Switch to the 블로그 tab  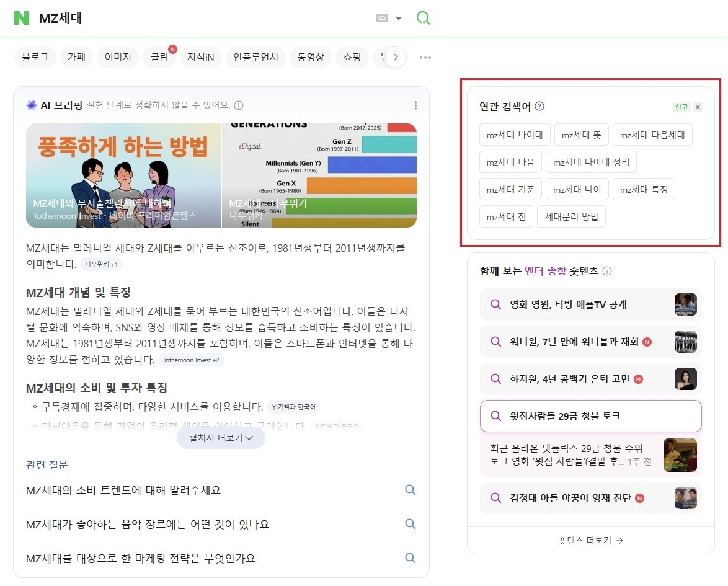click(35, 56)
